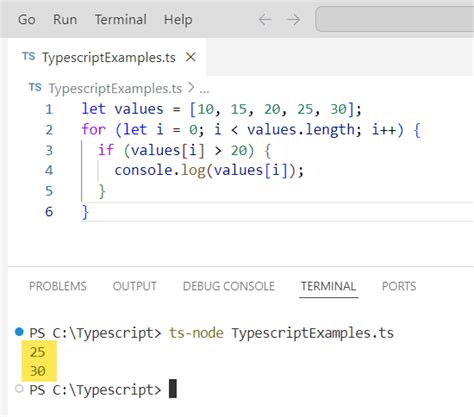Switch to the OUTPUT panel tab
The height and width of the screenshot is (417, 474).
(135, 286)
